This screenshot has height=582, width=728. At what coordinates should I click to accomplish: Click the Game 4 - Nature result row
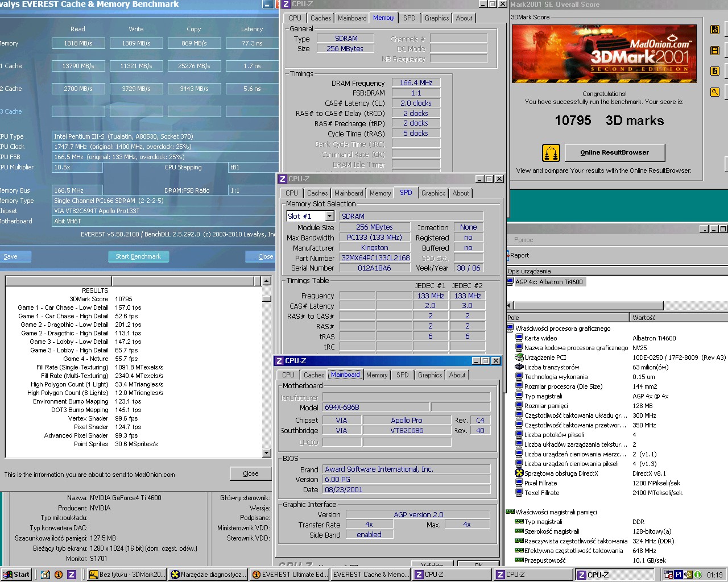pyautogui.click(x=100, y=359)
